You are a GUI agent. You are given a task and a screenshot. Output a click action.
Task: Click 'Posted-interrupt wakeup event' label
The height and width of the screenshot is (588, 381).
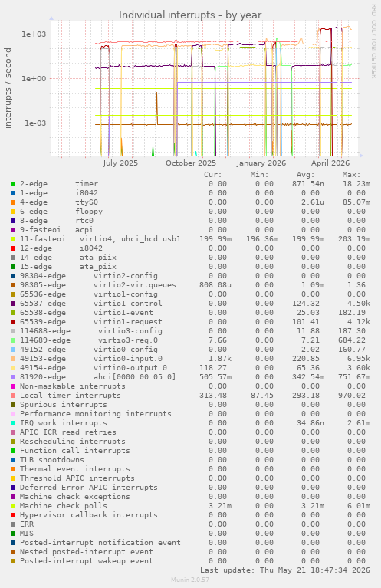coord(87,561)
